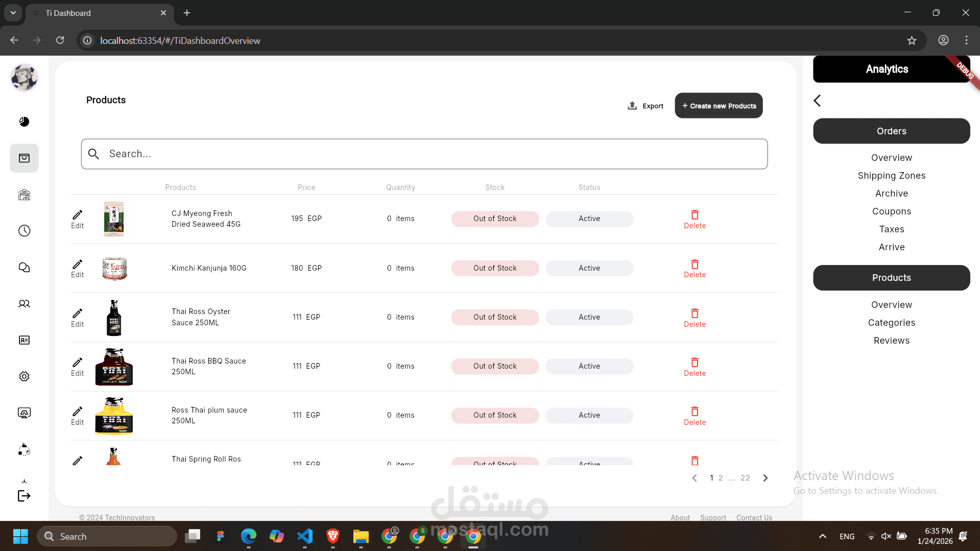This screenshot has height=551, width=980.
Task: Open the Contact Us footer link
Action: point(754,517)
